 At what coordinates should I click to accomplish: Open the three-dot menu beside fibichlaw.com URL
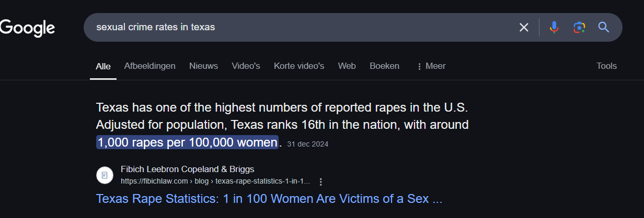[x=321, y=181]
